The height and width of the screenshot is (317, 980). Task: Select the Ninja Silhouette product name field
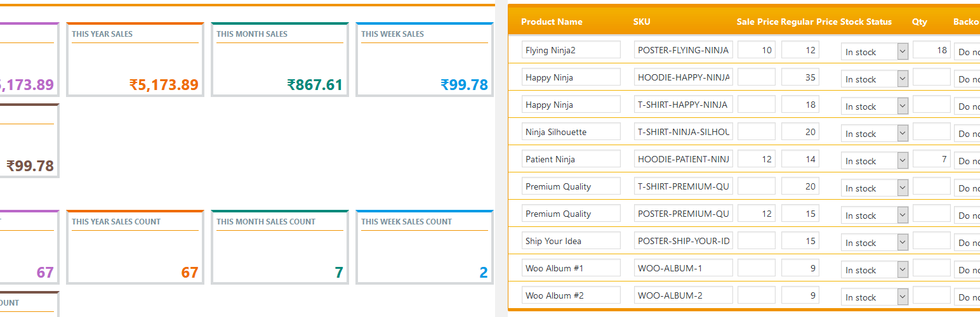pos(571,132)
